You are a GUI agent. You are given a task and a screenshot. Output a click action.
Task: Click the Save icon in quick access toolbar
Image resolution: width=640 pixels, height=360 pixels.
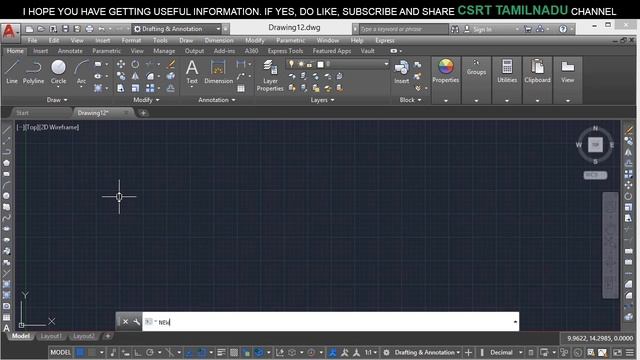coord(65,29)
